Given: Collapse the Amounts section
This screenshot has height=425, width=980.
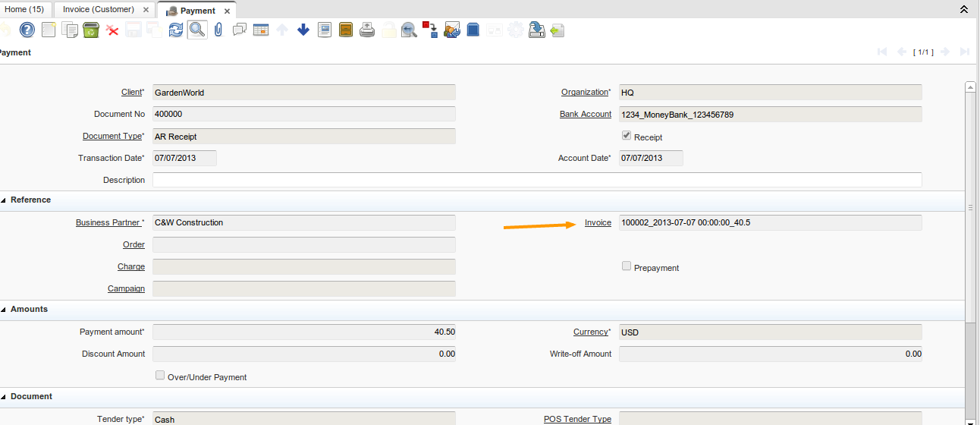Looking at the screenshot, I should [4, 310].
